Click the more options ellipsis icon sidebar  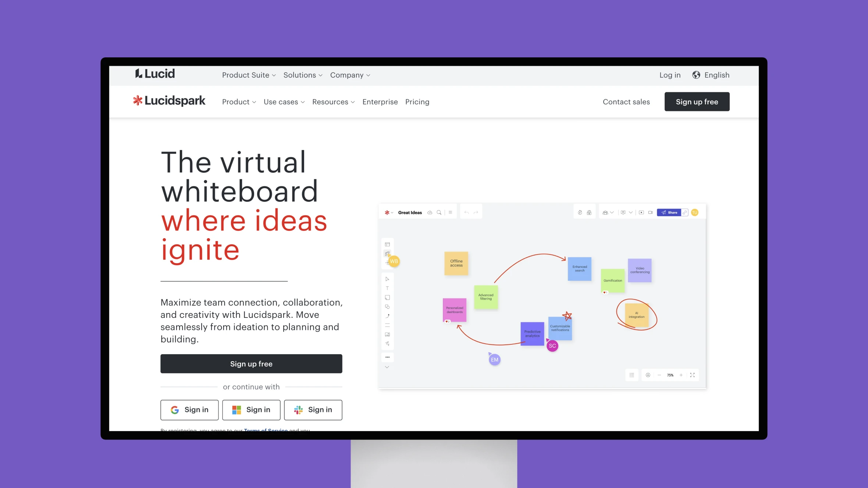[388, 356]
